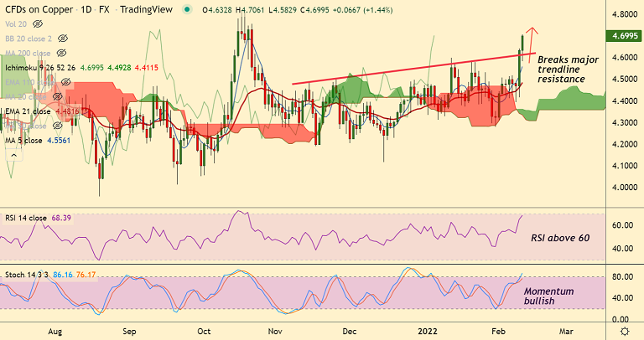
Task: Click the close value C4.6995 in header
Action: tap(314, 10)
